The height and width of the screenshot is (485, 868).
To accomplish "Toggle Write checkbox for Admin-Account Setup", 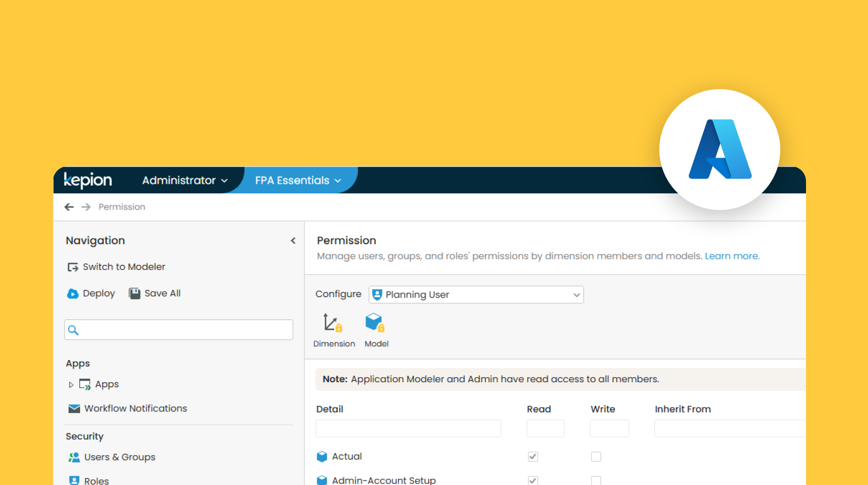I will (x=596, y=480).
